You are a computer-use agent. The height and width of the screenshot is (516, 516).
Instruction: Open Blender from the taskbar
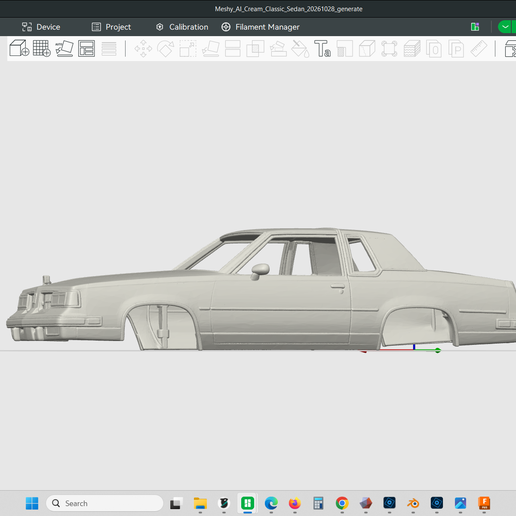(413, 503)
